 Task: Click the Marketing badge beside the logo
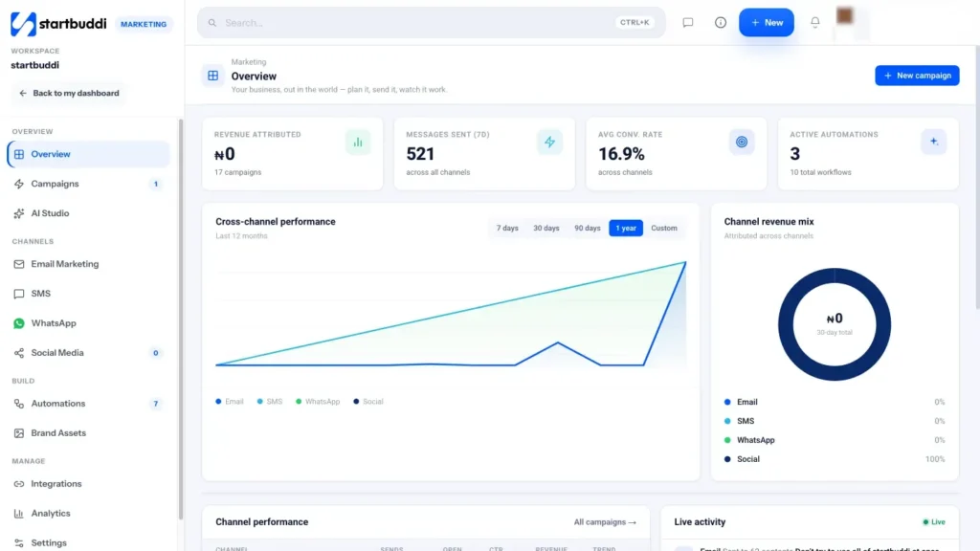coord(144,24)
